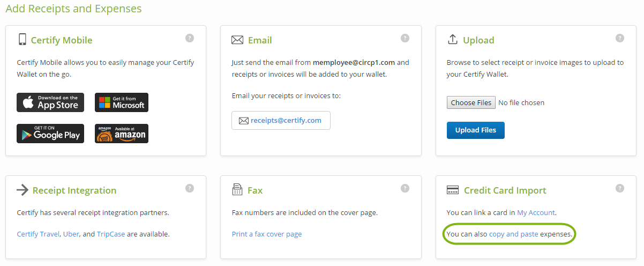Click the Certify Mobile phone icon
The width and height of the screenshot is (644, 266).
click(x=22, y=39)
